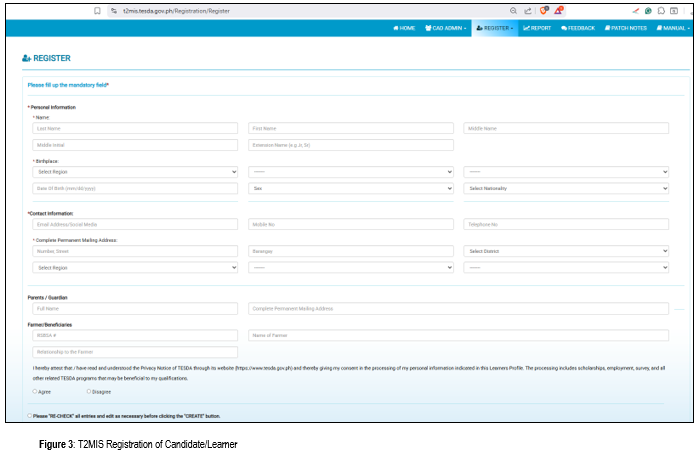Select the Disagree radio button
This screenshot has width=699, height=451.
(x=88, y=392)
